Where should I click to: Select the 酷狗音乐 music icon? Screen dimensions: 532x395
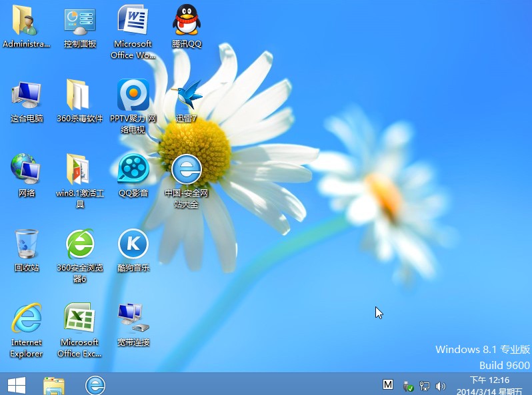(x=133, y=244)
